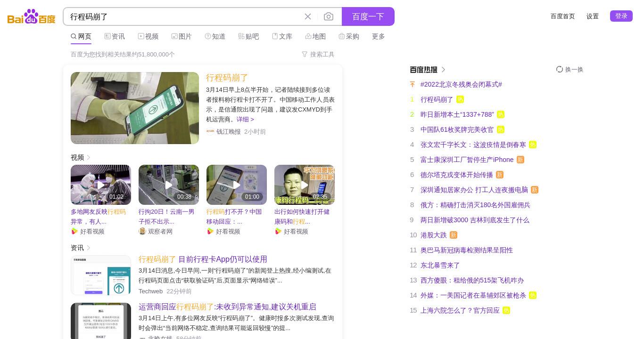Click the 新 badge beside 德尔塔克戎变体开始传播
The width and height of the screenshot is (644, 339).
pyautogui.click(x=500, y=175)
